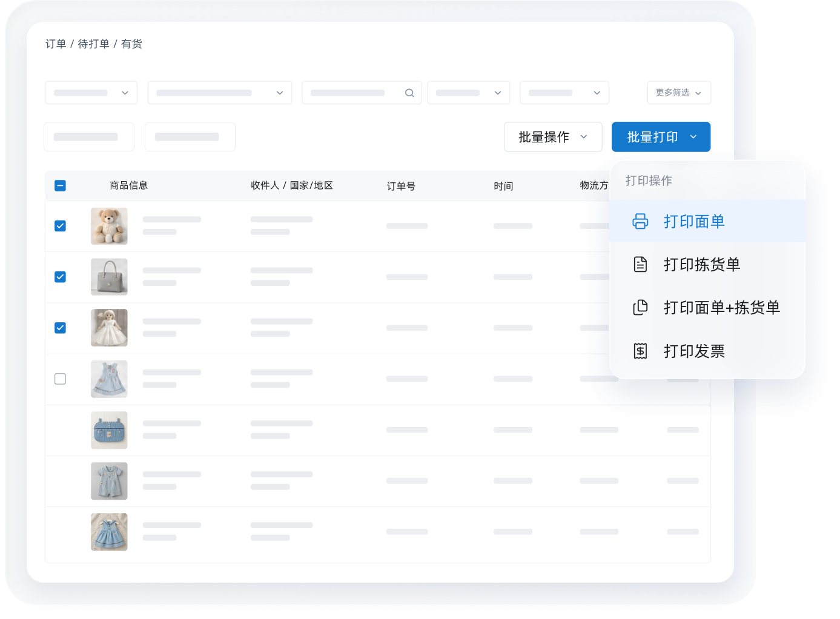Uncheck the grey handbag row checkbox
The height and width of the screenshot is (619, 840).
(x=60, y=277)
